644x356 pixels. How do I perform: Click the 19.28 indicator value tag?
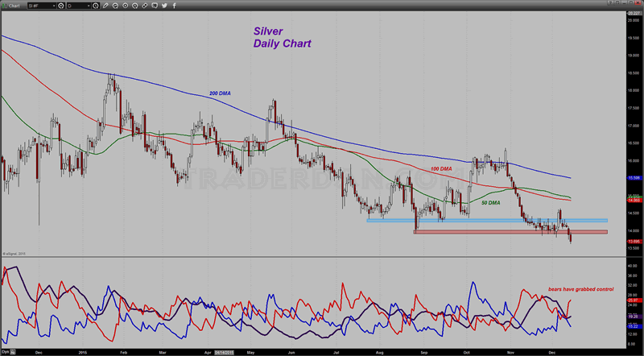pyautogui.click(x=633, y=317)
